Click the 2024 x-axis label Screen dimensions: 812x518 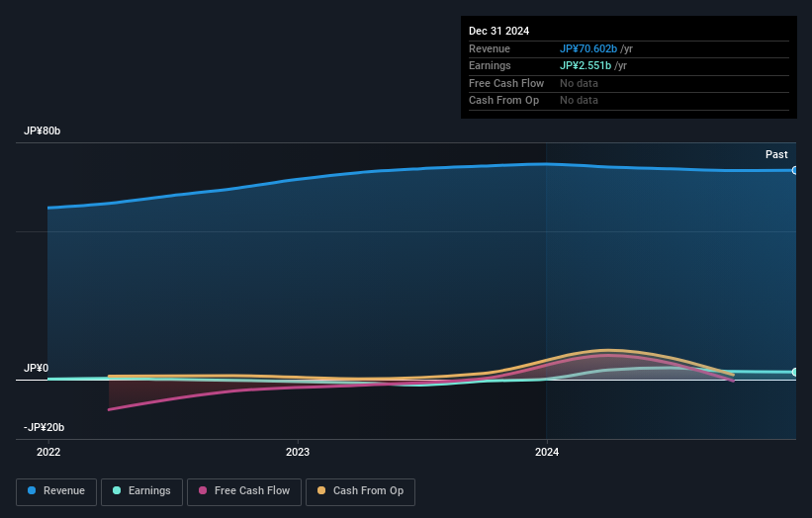click(547, 453)
